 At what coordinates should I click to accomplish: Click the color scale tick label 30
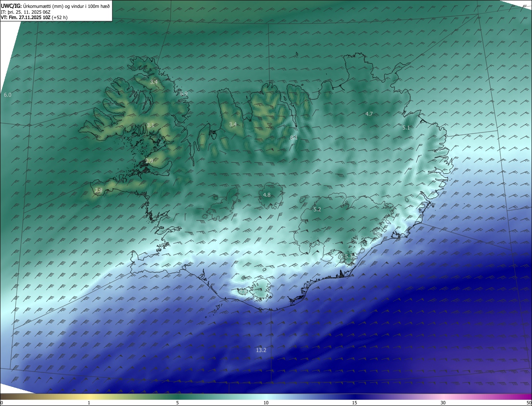click(443, 403)
